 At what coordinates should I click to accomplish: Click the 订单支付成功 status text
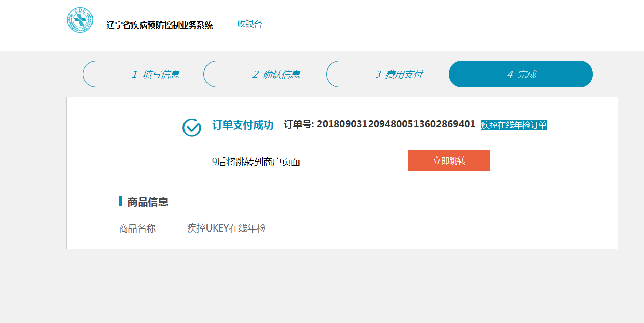click(x=243, y=125)
